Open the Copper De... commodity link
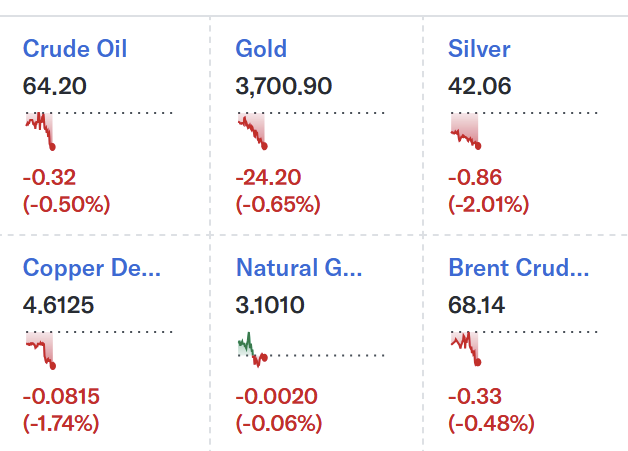This screenshot has width=628, height=451. click(x=92, y=268)
